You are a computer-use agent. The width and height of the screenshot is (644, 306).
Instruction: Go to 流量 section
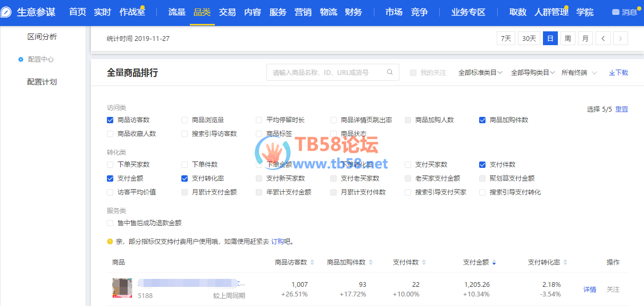pyautogui.click(x=177, y=12)
